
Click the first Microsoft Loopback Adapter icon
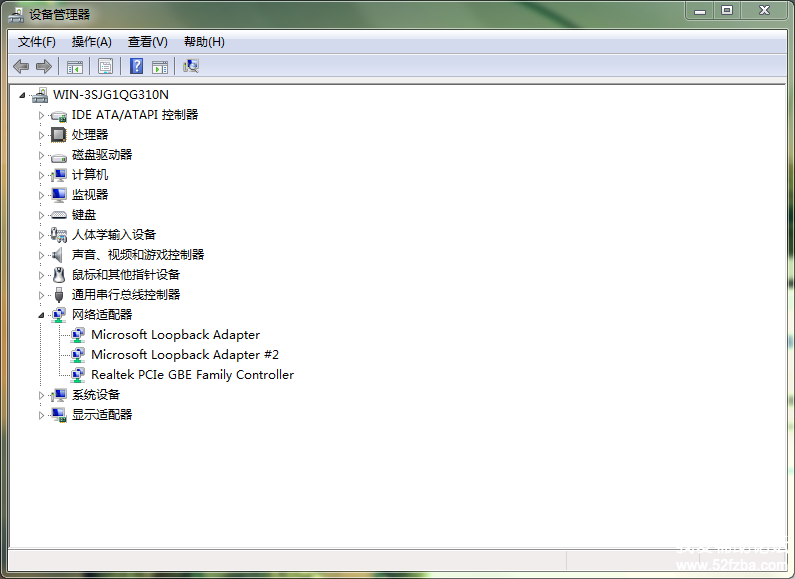point(78,335)
